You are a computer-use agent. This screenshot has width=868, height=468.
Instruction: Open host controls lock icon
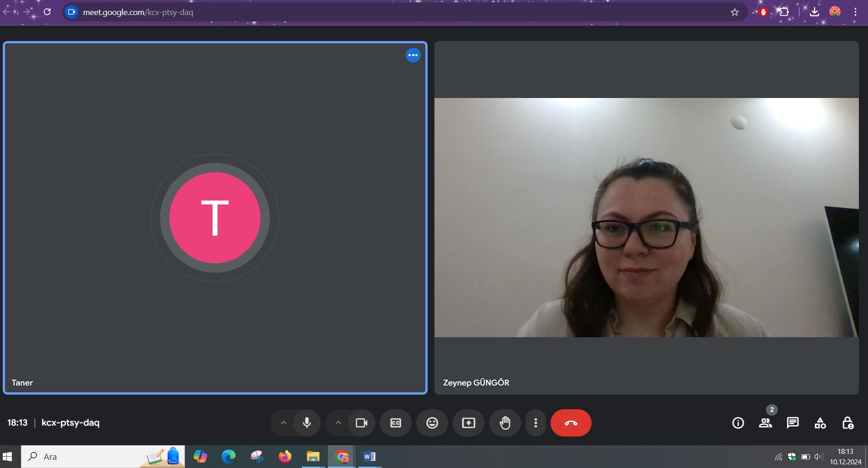848,423
